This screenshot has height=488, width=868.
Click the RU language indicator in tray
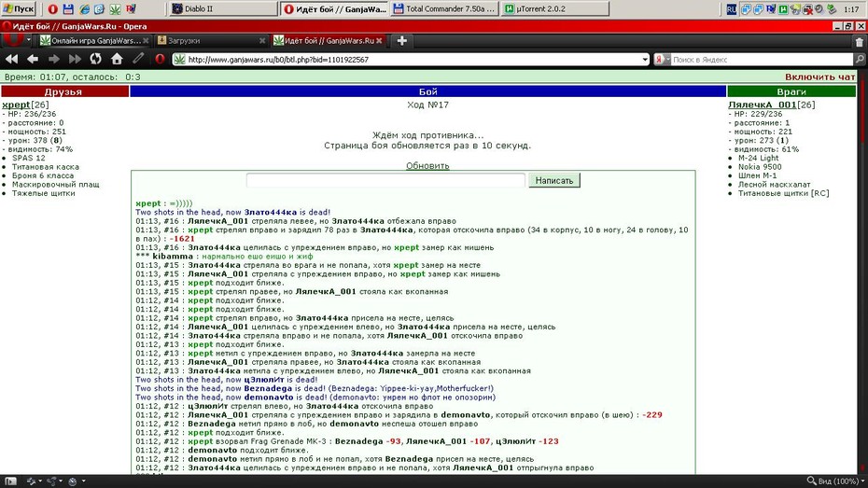coord(732,8)
